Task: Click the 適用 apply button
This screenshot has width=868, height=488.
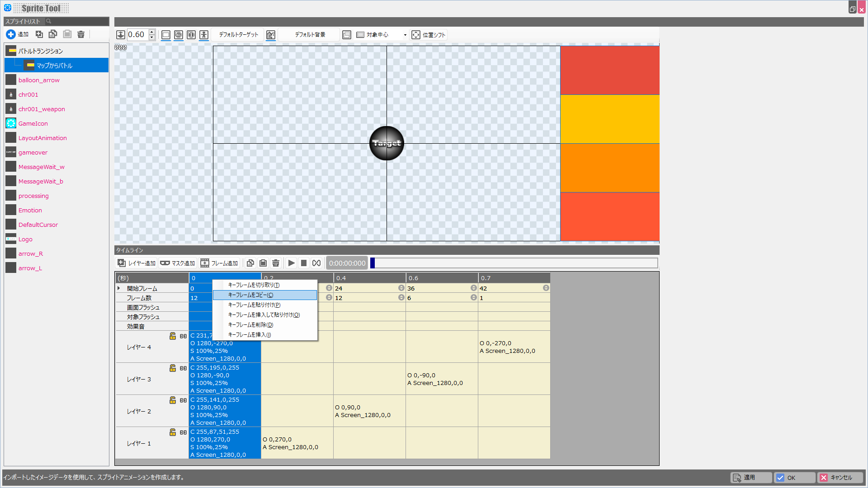Action: click(751, 478)
